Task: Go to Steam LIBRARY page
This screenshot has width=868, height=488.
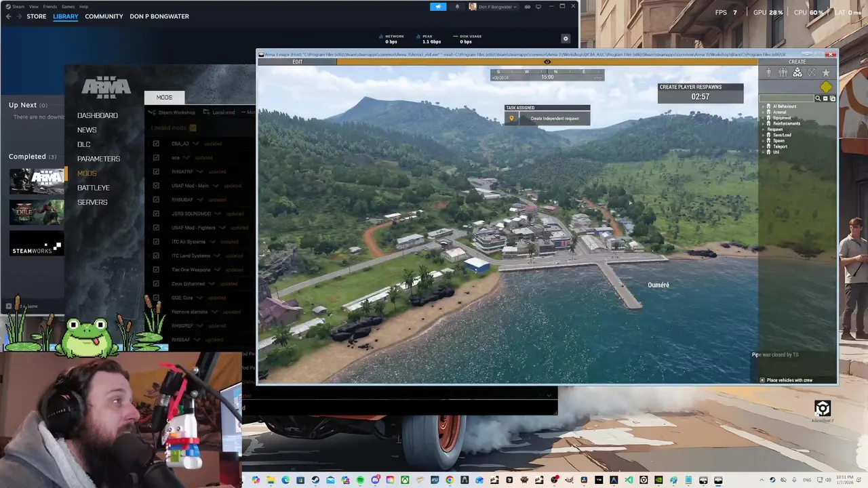Action: 66,16
